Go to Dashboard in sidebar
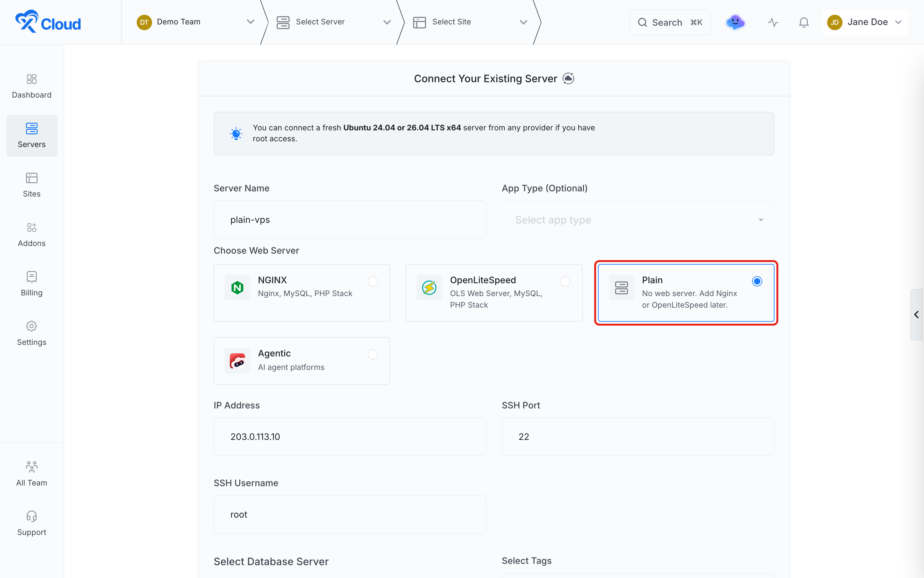The width and height of the screenshot is (924, 578). pos(32,86)
